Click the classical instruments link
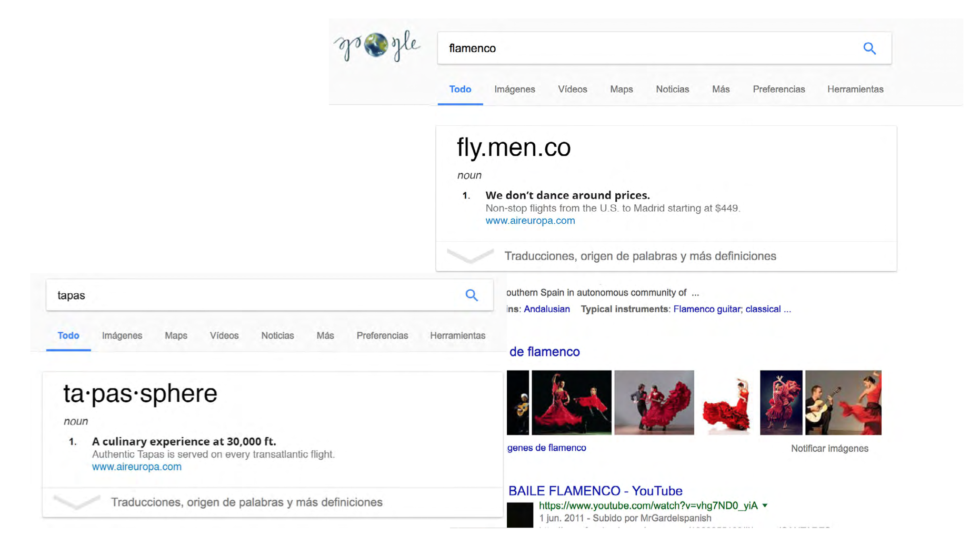980x535 pixels. (x=768, y=309)
